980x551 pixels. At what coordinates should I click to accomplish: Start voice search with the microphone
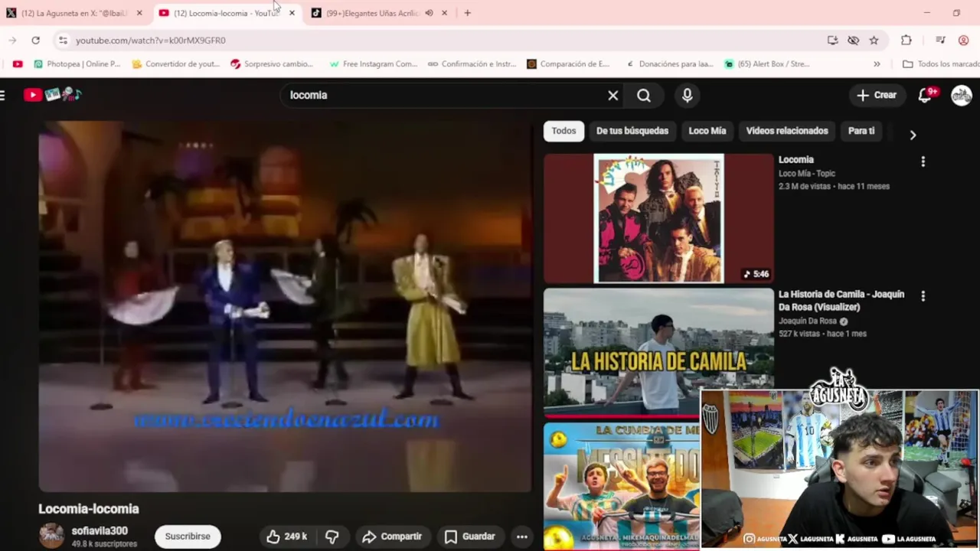(x=687, y=95)
